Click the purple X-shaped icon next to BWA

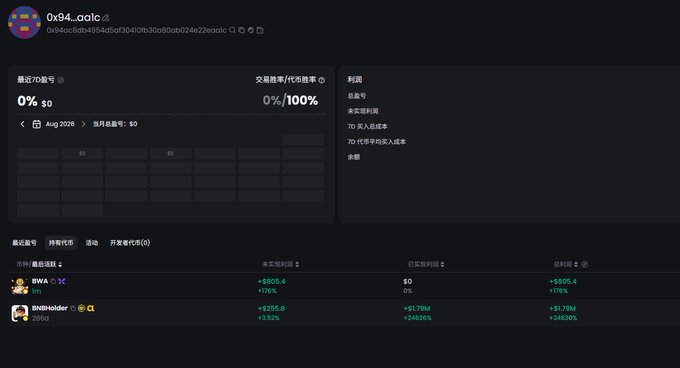click(62, 281)
